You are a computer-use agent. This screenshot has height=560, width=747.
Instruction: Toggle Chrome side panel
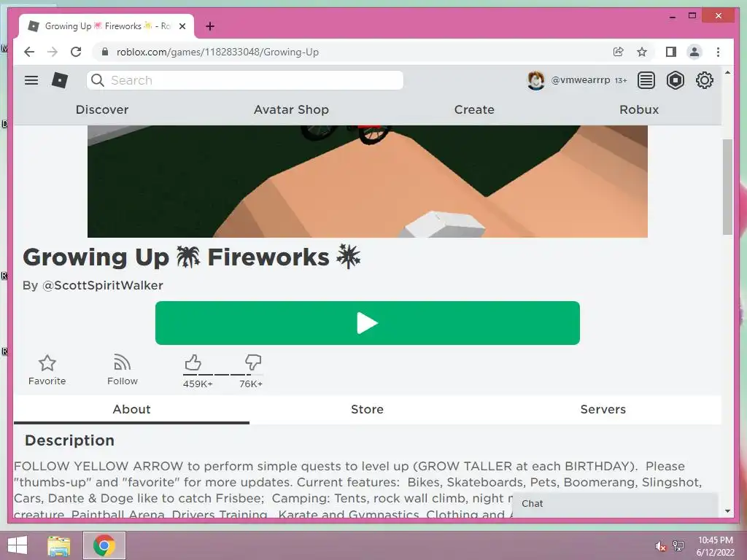[671, 52]
